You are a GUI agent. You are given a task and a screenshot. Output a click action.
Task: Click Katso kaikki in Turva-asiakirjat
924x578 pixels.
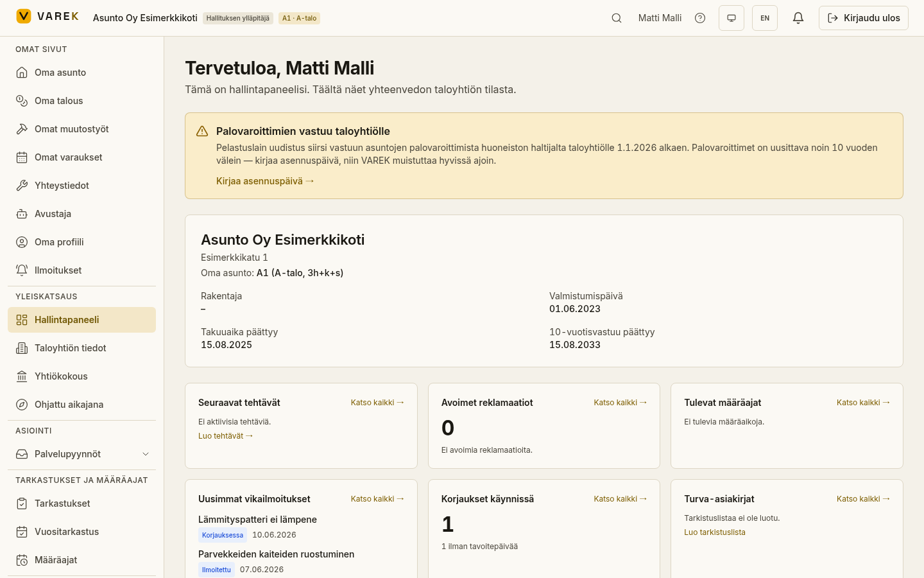863,499
